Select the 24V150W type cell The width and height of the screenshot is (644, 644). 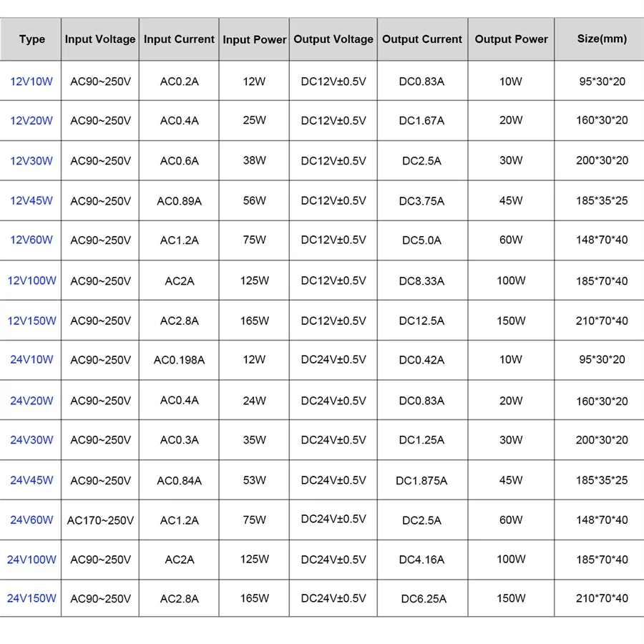click(x=31, y=598)
